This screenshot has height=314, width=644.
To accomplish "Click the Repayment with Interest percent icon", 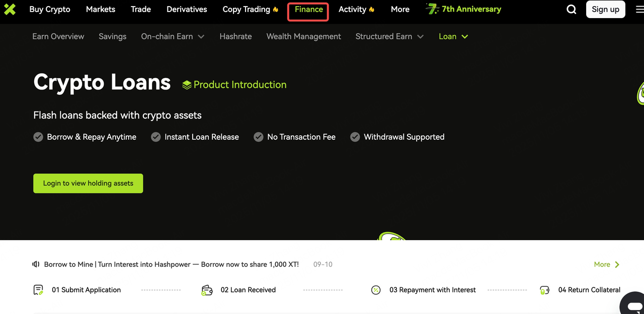I will [x=376, y=290].
